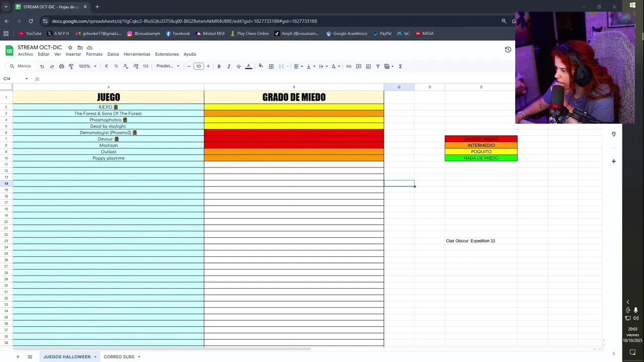This screenshot has width=644, height=362.
Task: Click the red MUCHO MIEDO legend cell
Action: pos(481,139)
